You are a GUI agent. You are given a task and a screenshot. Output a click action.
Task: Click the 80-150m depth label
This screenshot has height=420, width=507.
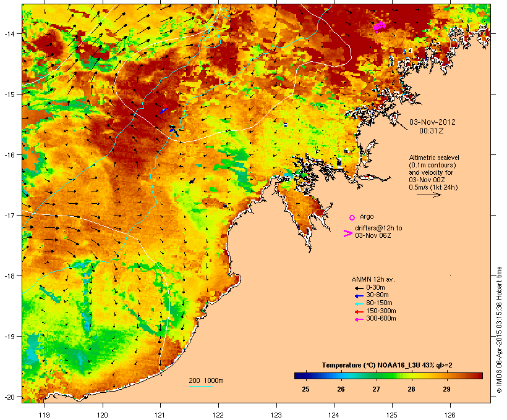379,303
